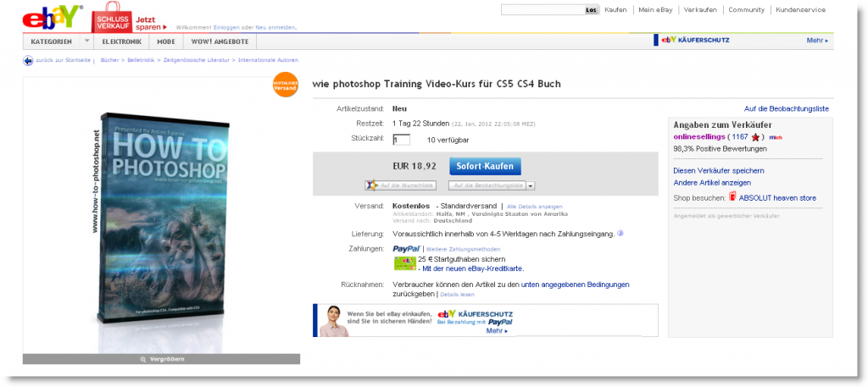868x387 pixels.
Task: Click the orange Kostenloser Versand badge
Action: click(x=285, y=85)
